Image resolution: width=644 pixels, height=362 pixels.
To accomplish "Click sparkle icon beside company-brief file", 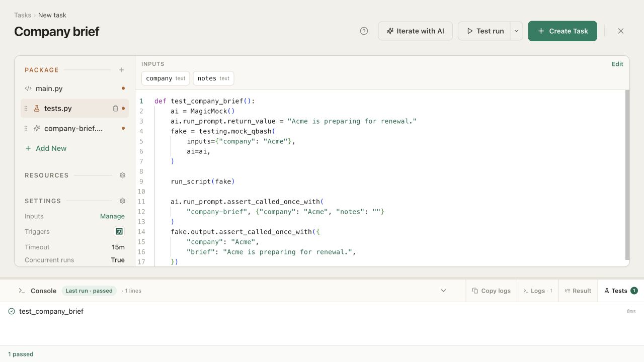I will [x=36, y=128].
